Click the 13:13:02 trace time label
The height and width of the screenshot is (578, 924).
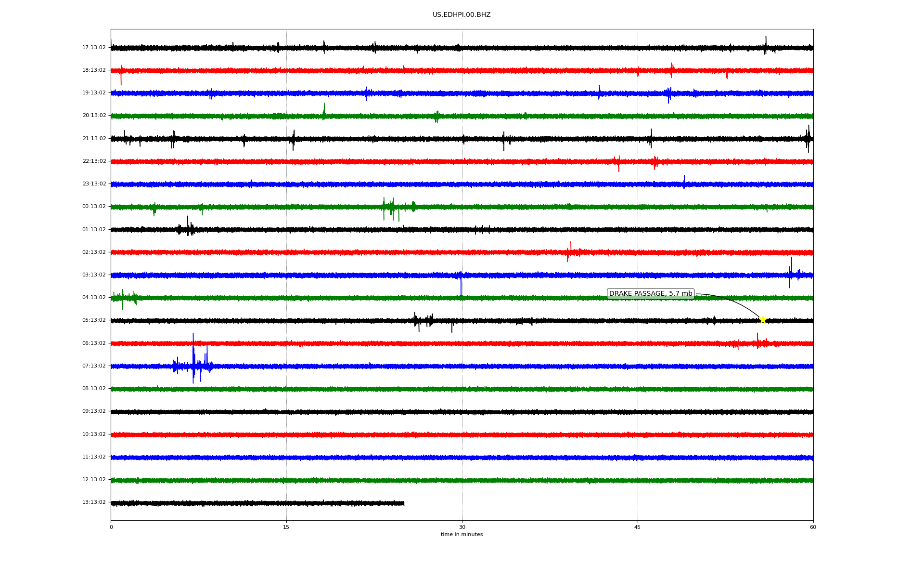click(94, 502)
